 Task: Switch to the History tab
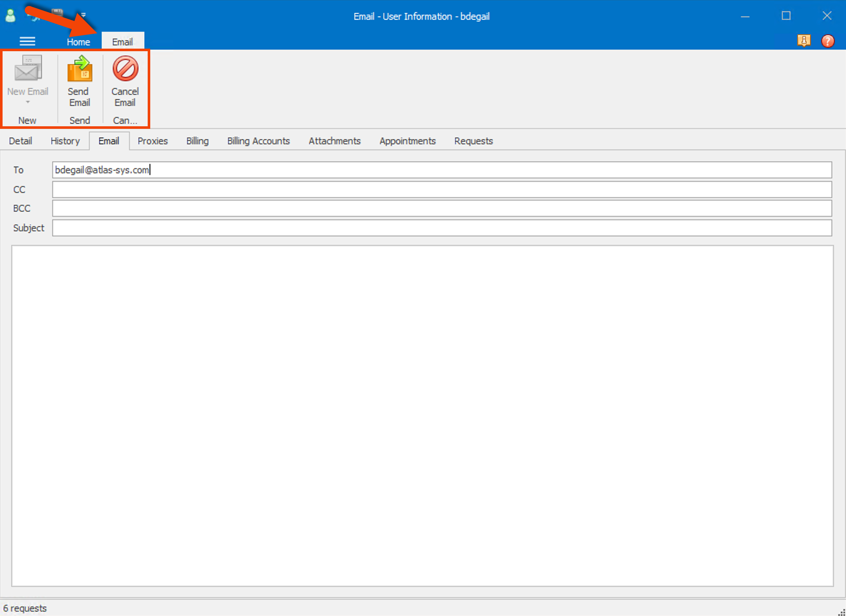coord(65,141)
